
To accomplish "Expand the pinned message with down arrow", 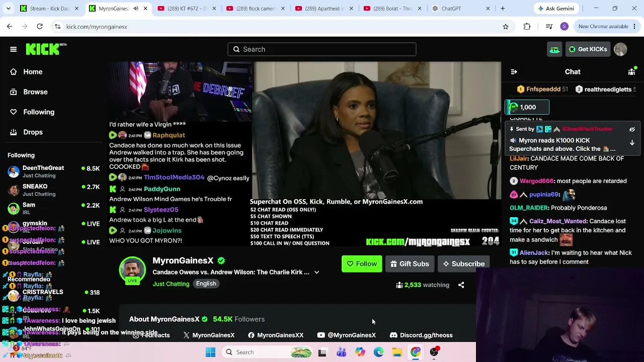I will tap(632, 143).
